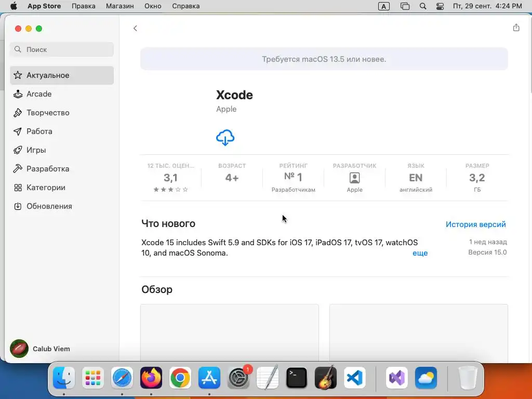This screenshot has width=532, height=399.
Task: Launch Google Chrome from the Dock
Action: [x=180, y=378]
